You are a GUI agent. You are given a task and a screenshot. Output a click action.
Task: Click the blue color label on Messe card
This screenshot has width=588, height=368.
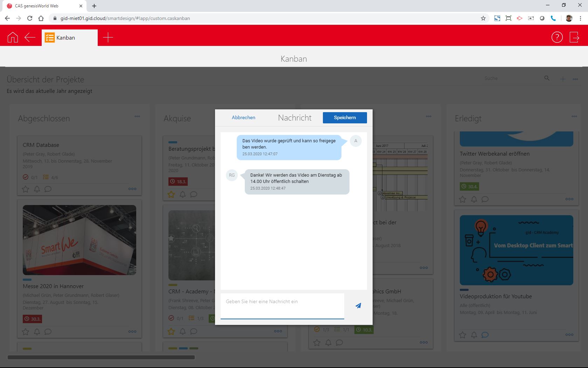pos(27,280)
